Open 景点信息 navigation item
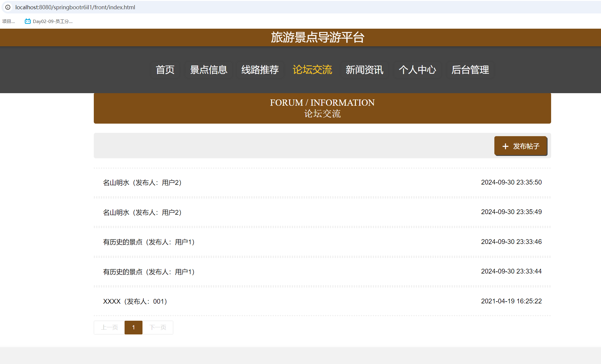The height and width of the screenshot is (364, 601). point(208,70)
